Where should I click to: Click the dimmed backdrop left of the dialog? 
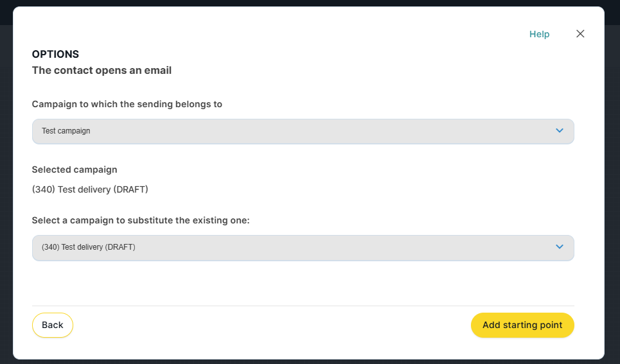(x=6, y=193)
